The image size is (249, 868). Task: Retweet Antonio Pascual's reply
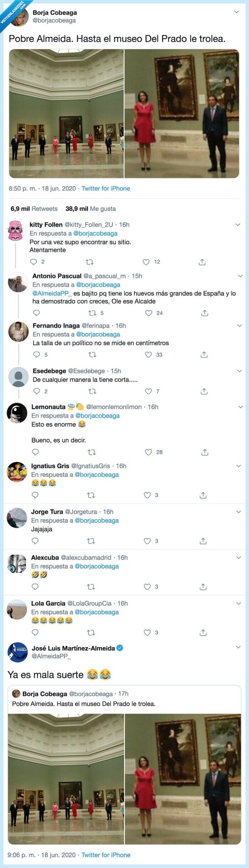[92, 313]
